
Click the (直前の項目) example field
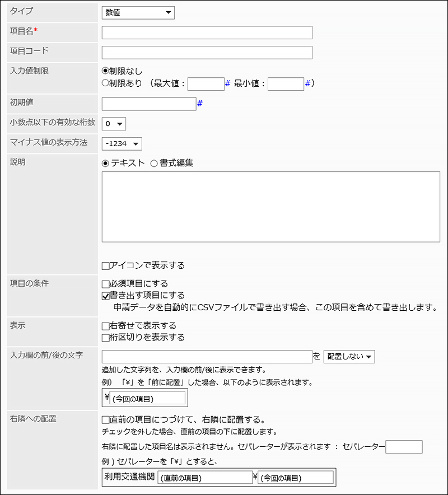pos(205,477)
